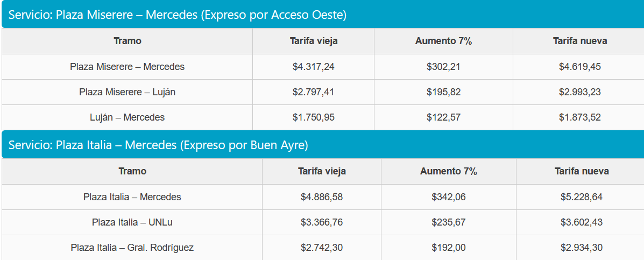The image size is (644, 260).
Task: Select the $4.886,58 old fare cell
Action: pos(322,197)
